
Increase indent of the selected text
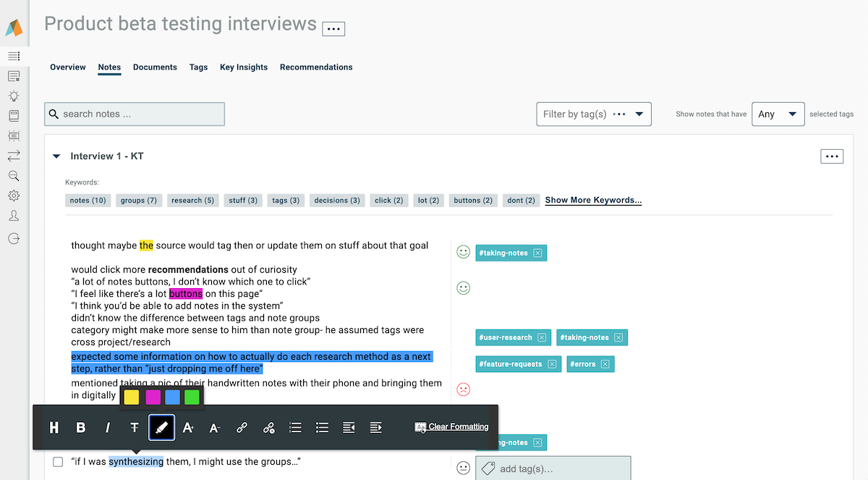pyautogui.click(x=375, y=428)
